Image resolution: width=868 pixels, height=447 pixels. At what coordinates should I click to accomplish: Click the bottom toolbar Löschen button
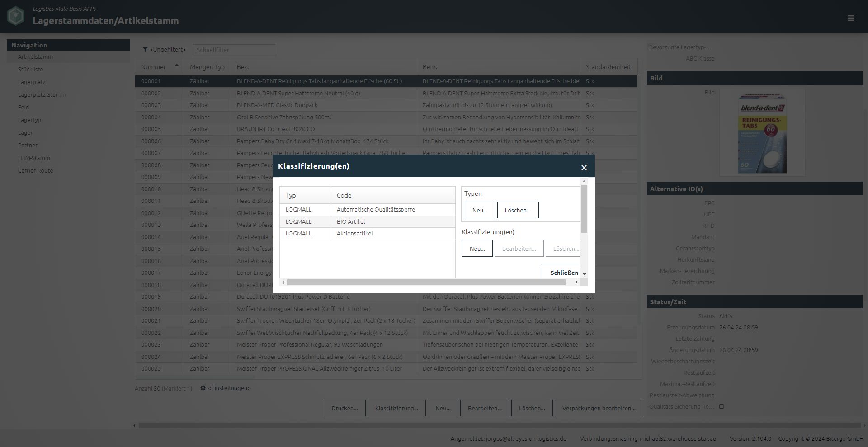tap(532, 408)
